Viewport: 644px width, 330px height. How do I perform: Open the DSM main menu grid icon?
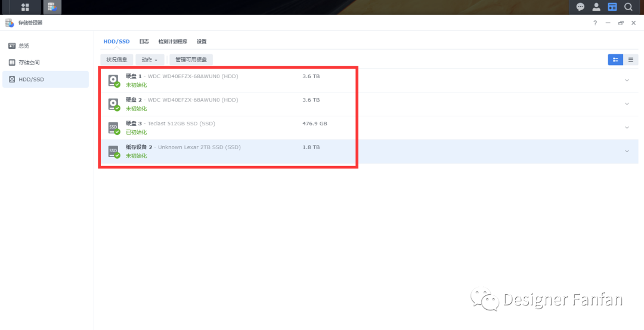pyautogui.click(x=25, y=7)
